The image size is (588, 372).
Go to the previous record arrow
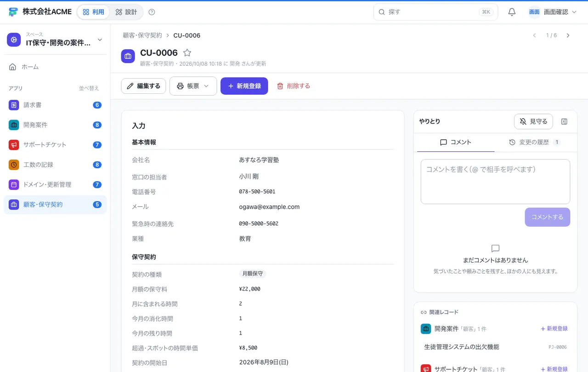(534, 35)
